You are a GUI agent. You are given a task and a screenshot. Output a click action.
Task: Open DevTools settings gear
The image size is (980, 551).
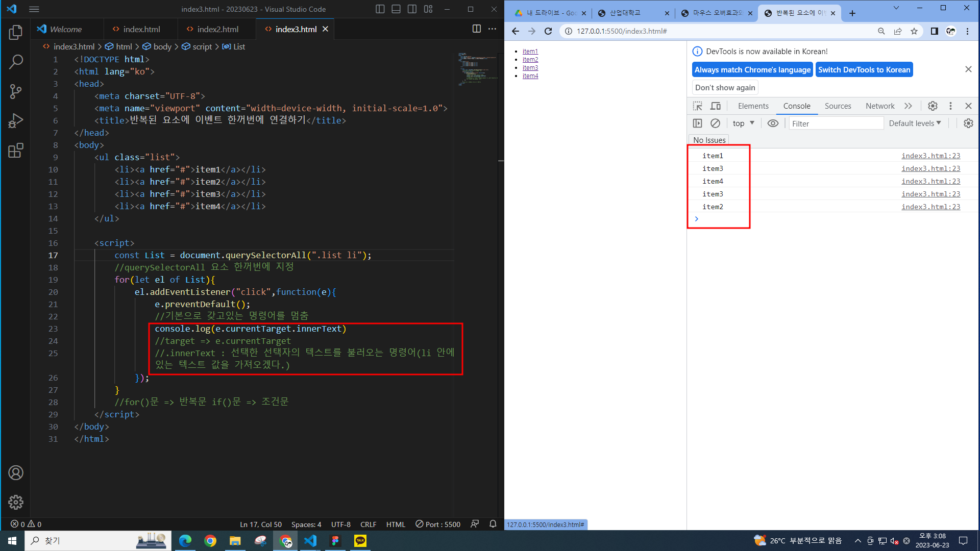pos(933,106)
